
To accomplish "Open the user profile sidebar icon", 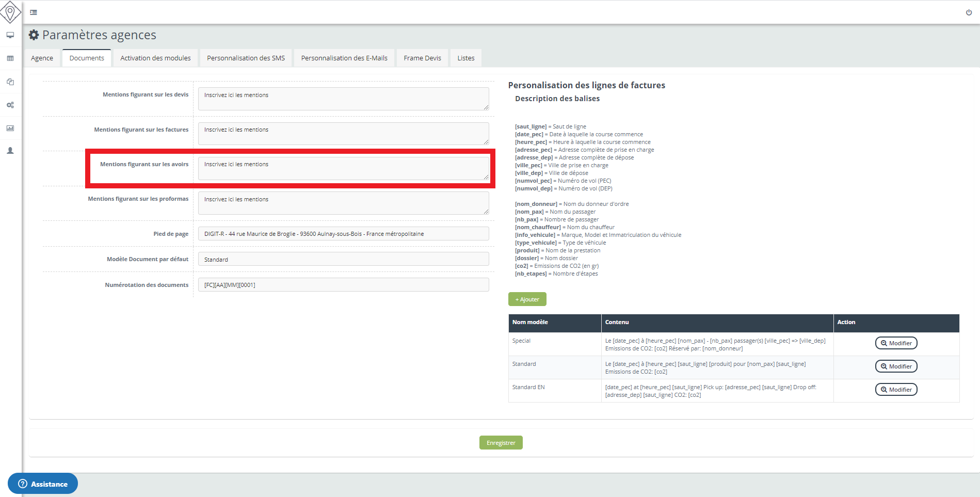I will (10, 151).
